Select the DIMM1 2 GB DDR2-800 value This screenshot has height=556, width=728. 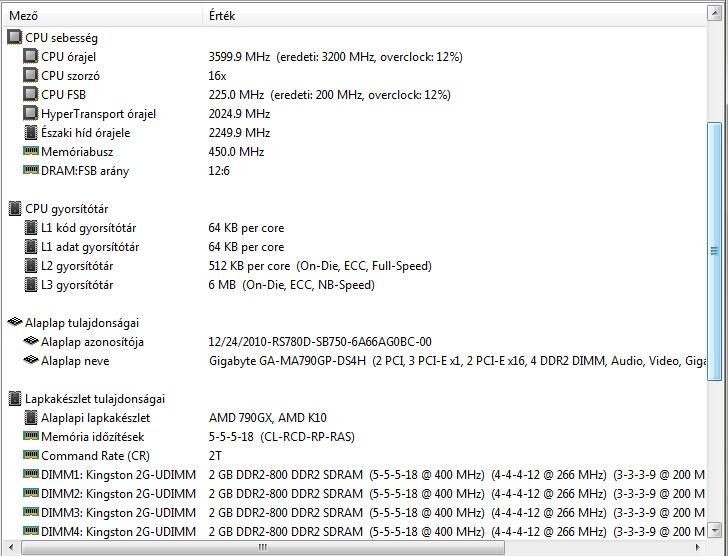(457, 475)
